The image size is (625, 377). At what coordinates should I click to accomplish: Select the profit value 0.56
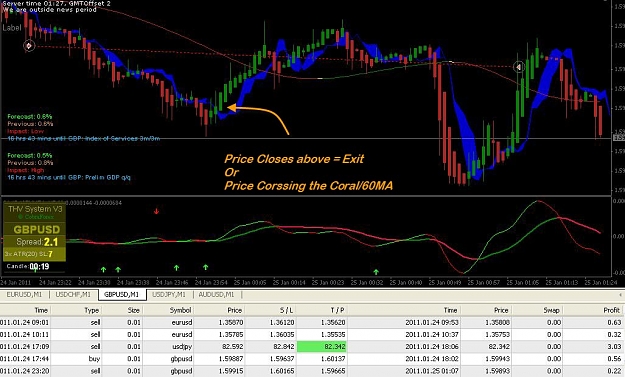tap(614, 359)
